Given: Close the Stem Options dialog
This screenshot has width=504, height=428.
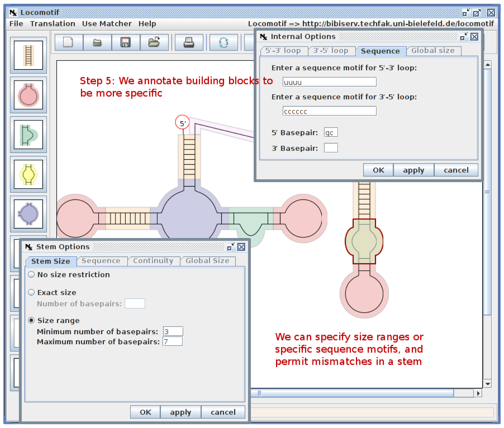Looking at the screenshot, I should (x=241, y=247).
